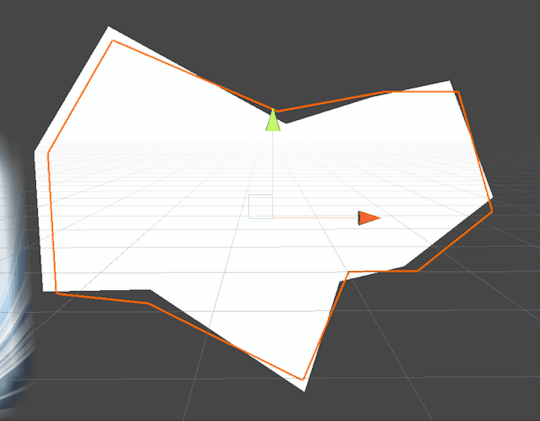Click the red X-axis move arrow
The height and width of the screenshot is (421, 540).
click(x=369, y=218)
